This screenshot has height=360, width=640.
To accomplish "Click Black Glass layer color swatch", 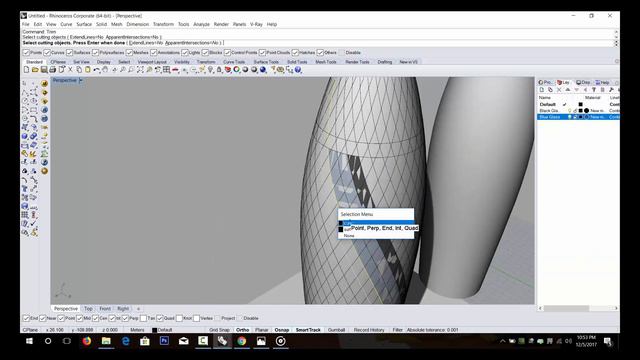I will tap(580, 111).
